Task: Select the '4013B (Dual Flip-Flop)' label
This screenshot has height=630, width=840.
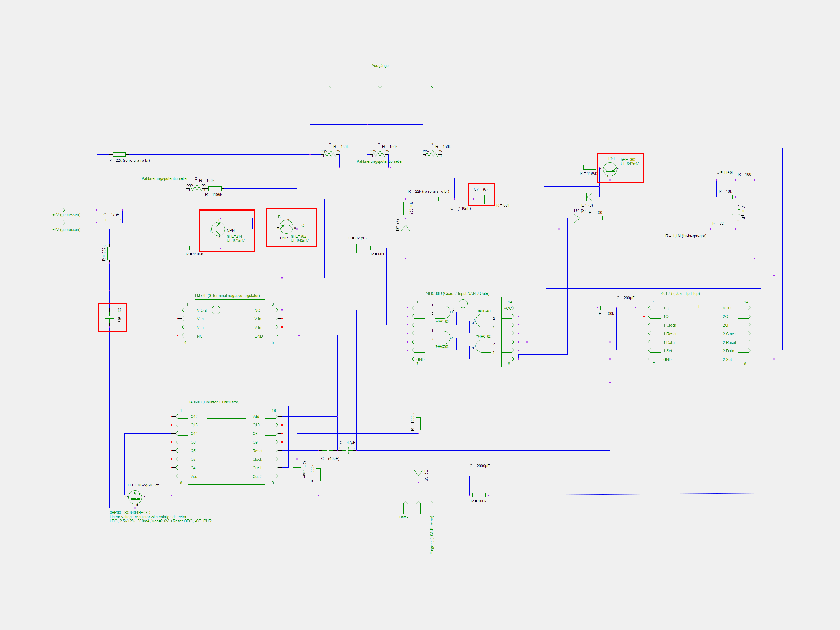Action: pyautogui.click(x=680, y=293)
